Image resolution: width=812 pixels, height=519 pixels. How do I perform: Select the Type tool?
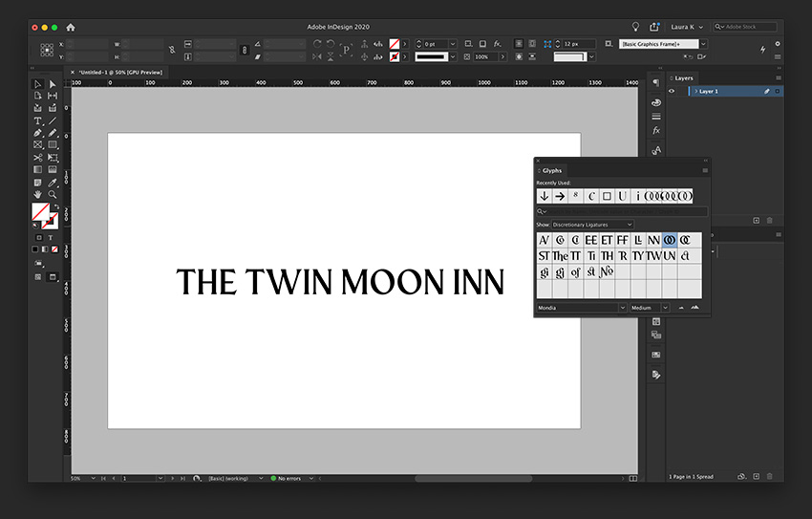pos(37,120)
